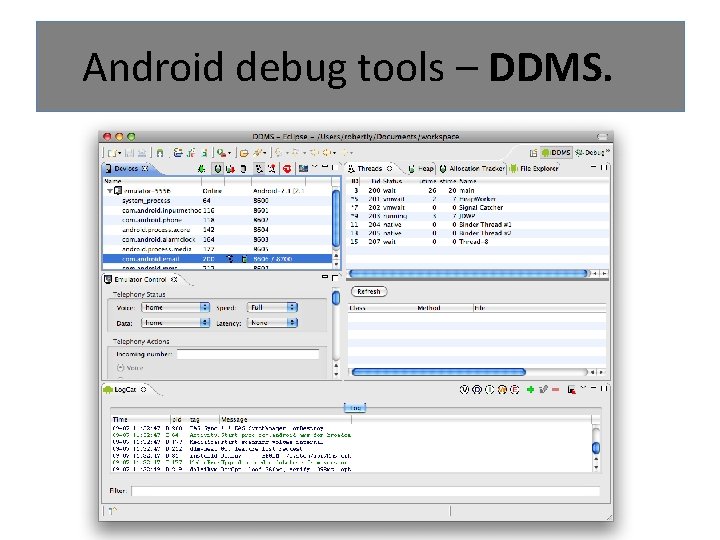Image resolution: width=720 pixels, height=540 pixels.
Task: Switch to the DDMS perspective button
Action: click(556, 152)
